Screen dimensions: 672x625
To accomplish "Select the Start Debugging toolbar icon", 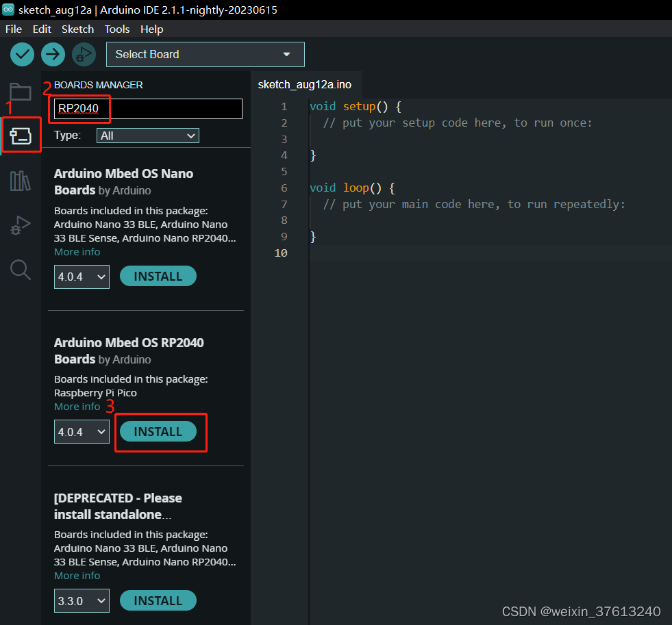I will pos(84,54).
